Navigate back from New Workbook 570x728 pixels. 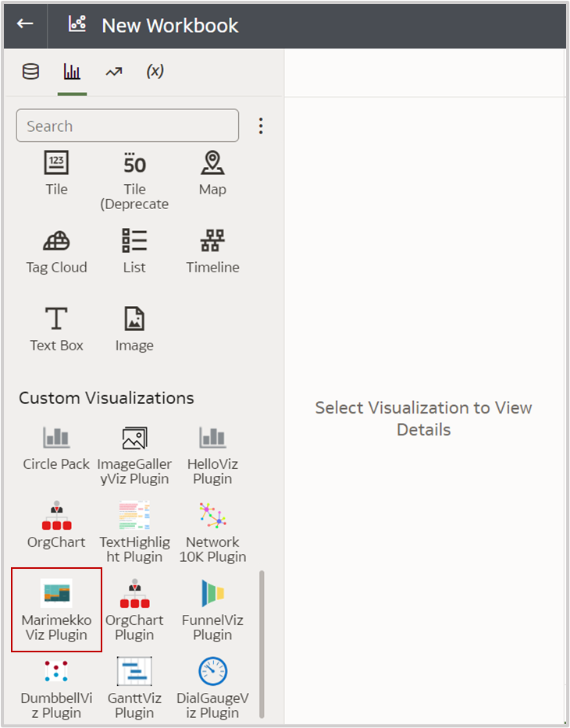tap(24, 25)
